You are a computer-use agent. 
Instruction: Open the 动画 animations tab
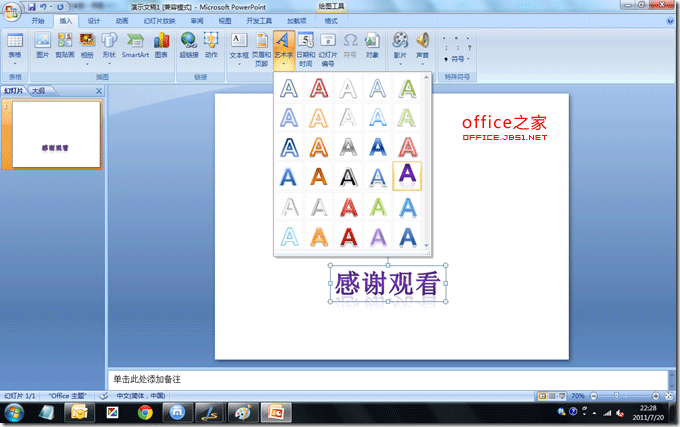point(121,20)
